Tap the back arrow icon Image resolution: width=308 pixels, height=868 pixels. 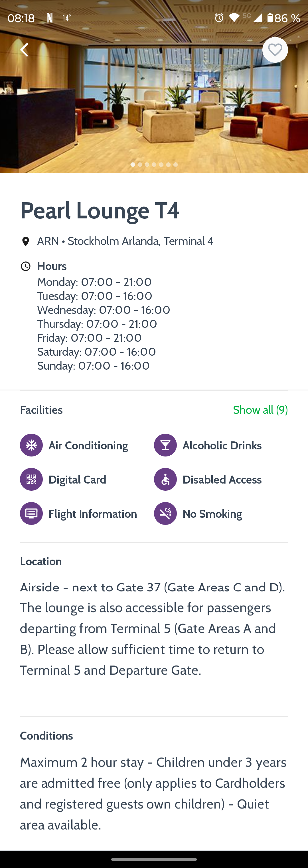(x=24, y=50)
